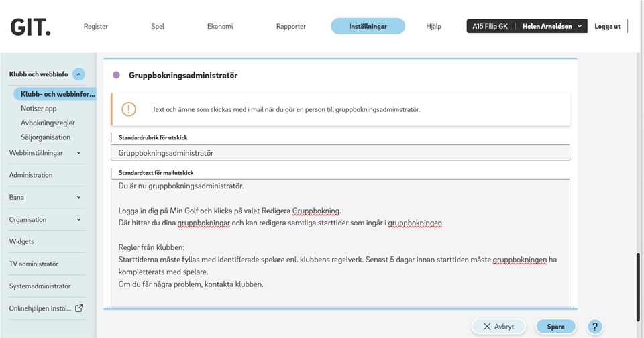The height and width of the screenshot is (338, 644).
Task: Collapse the Klubb och webbinfo section
Action: point(78,74)
